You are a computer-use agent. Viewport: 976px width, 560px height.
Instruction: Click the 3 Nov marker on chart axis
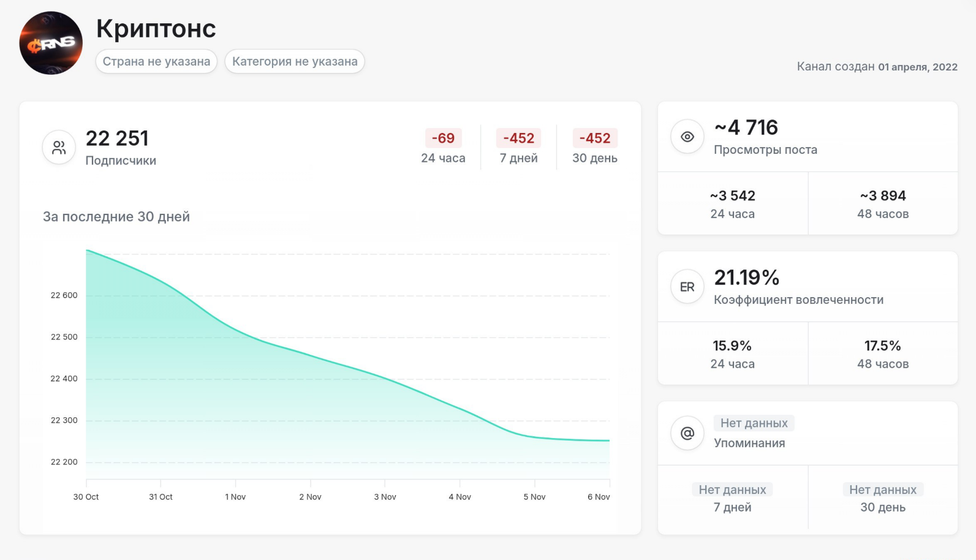click(385, 496)
